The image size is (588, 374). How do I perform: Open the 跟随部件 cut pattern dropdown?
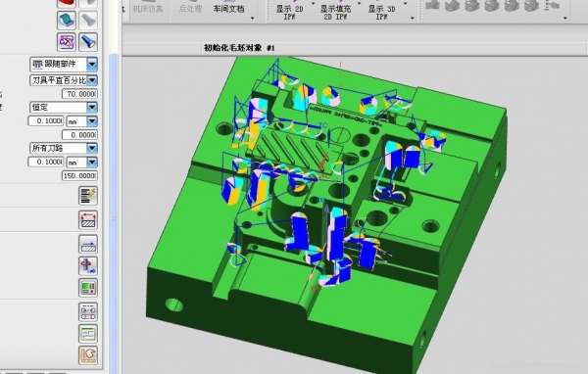92,65
